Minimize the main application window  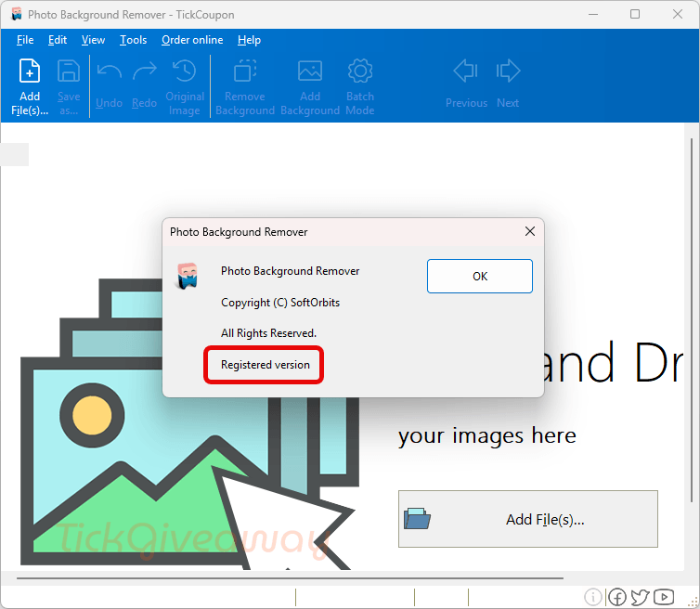tap(593, 14)
